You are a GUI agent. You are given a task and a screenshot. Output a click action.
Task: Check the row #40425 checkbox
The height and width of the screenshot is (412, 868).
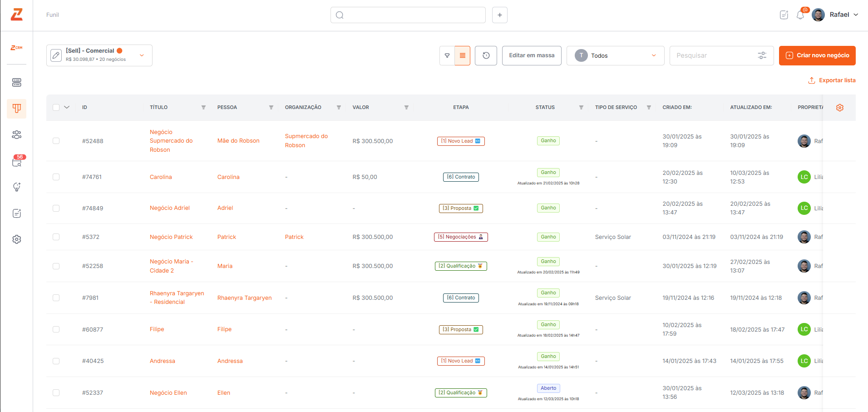pyautogui.click(x=56, y=361)
